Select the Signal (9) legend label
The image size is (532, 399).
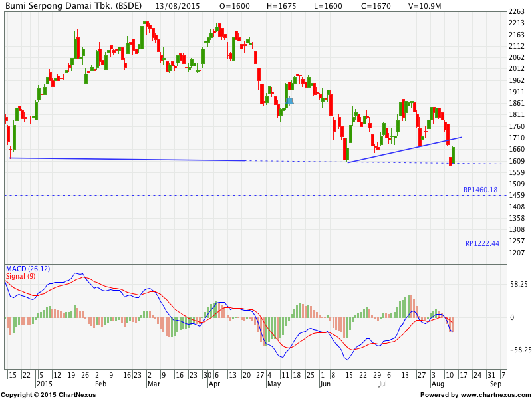[x=21, y=276]
